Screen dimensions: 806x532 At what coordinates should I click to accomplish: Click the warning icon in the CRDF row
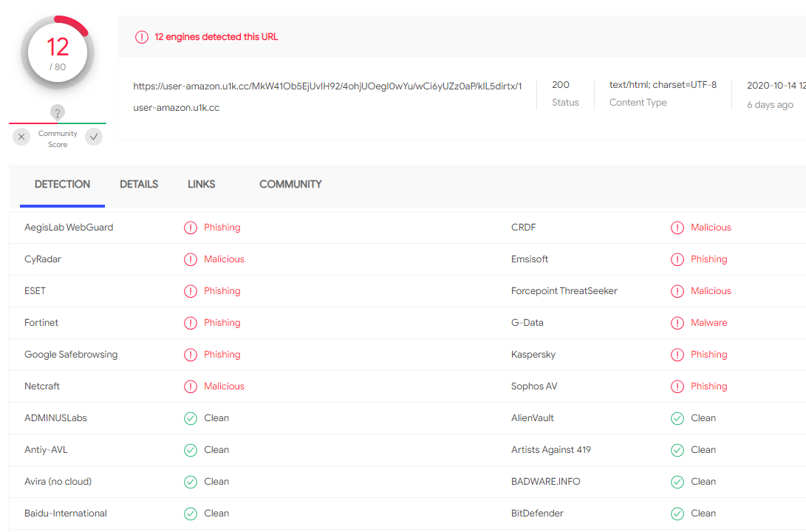677,228
